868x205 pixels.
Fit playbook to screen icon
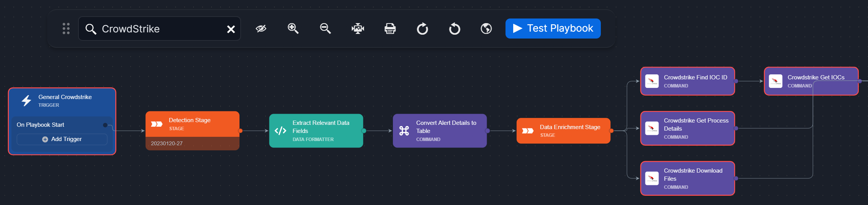[x=358, y=29]
